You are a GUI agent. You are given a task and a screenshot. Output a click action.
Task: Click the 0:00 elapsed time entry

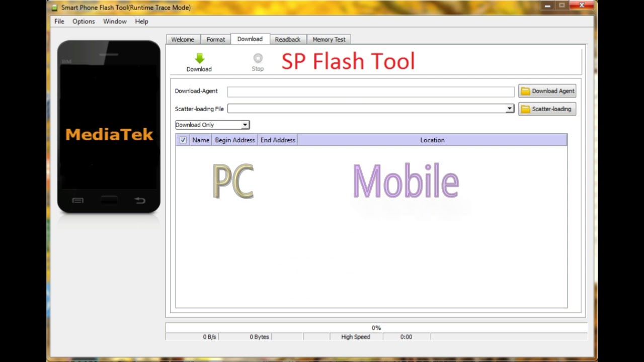406,337
